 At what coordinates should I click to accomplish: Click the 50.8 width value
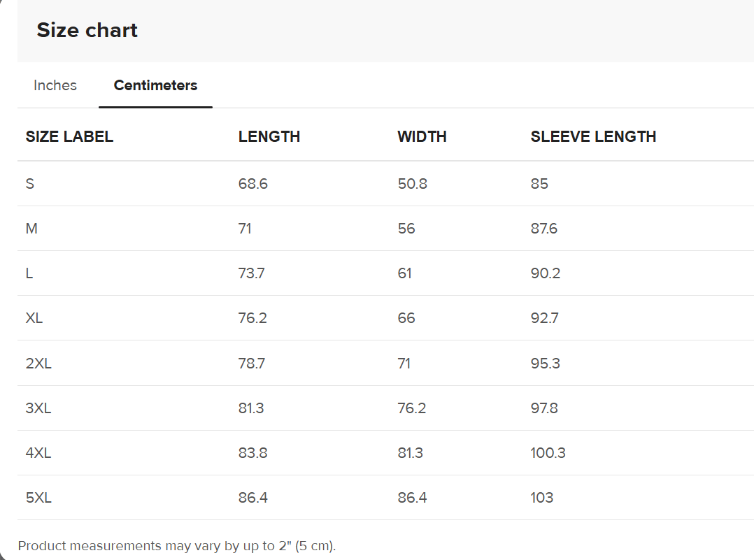click(x=413, y=184)
